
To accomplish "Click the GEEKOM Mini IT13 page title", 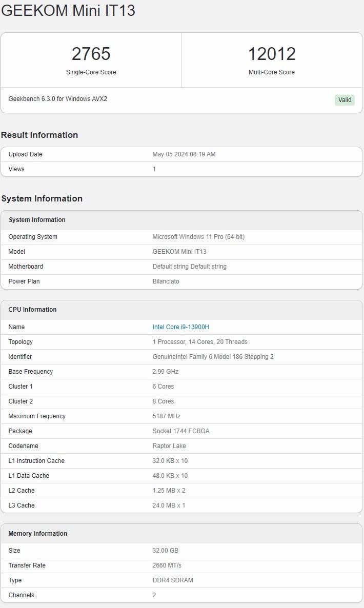I will 68,10.
